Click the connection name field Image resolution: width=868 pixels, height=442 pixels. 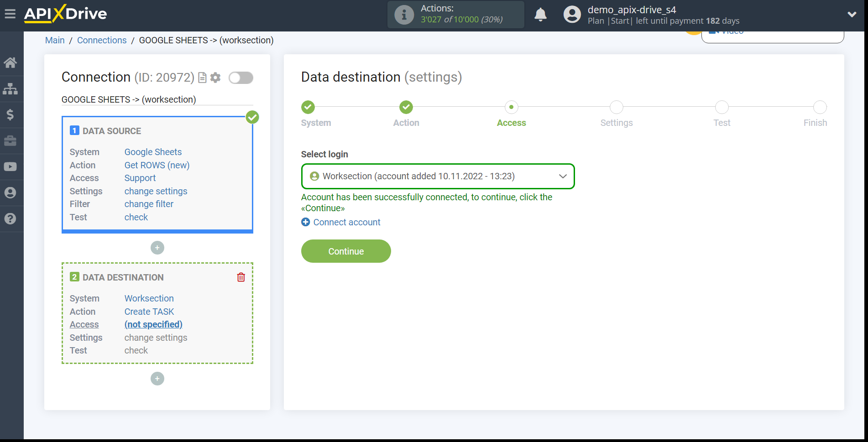coord(157,99)
